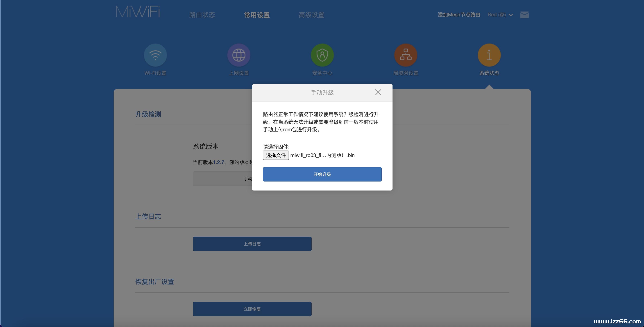Click the 上传日志 button
Viewport: 644px width, 327px height.
click(x=252, y=244)
